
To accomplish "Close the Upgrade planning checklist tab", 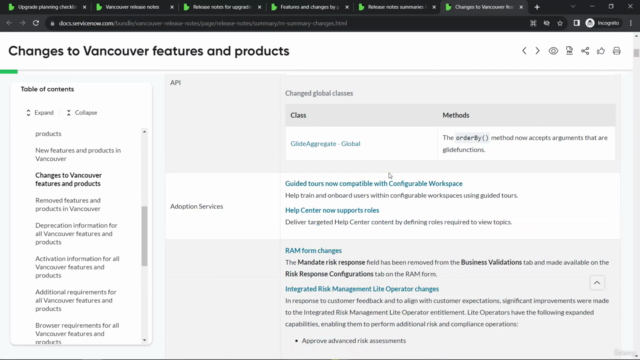I will (x=84, y=7).
